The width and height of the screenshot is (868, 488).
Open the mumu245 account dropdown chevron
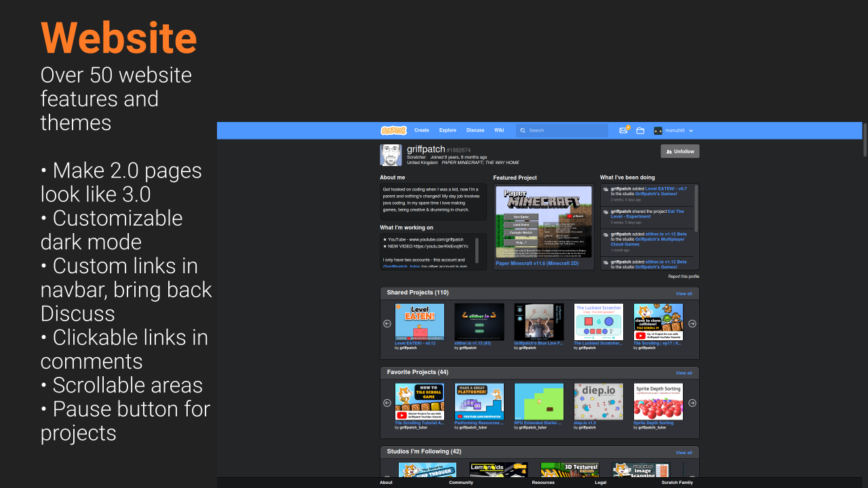click(691, 131)
